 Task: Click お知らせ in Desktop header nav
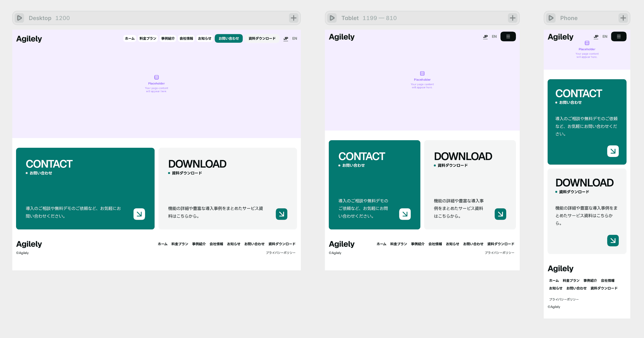(x=205, y=38)
